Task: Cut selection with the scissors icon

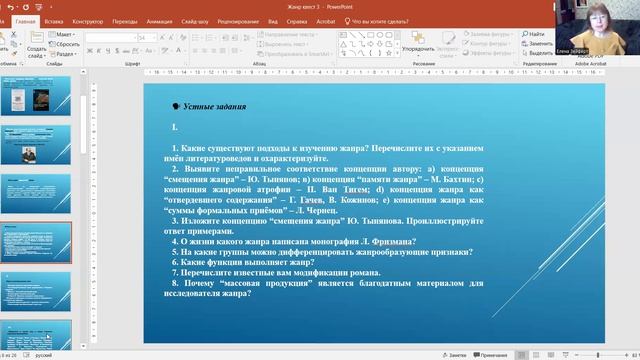Action: pyautogui.click(x=13, y=34)
